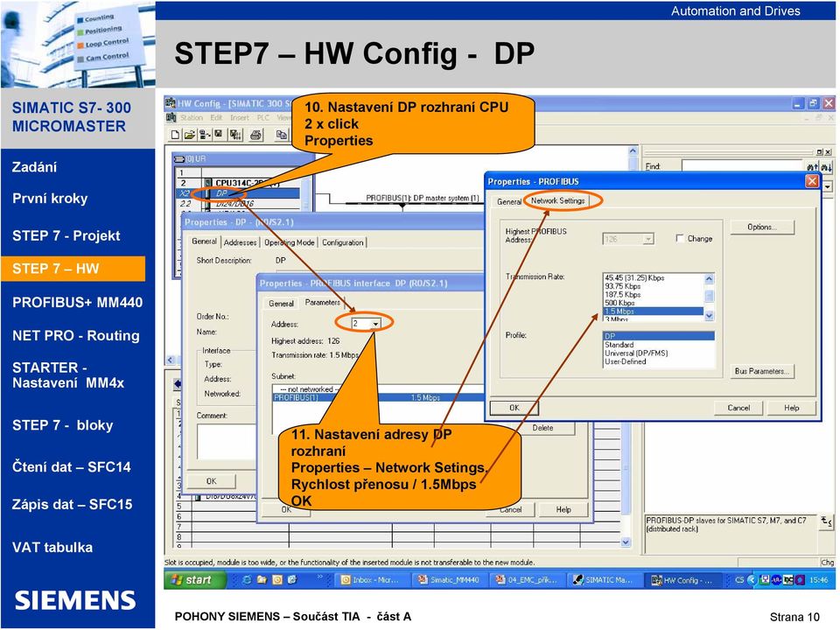Viewport: 840px width, 630px height.
Task: Click the catalog pane dock/undock icon
Action: pyautogui.click(x=820, y=152)
